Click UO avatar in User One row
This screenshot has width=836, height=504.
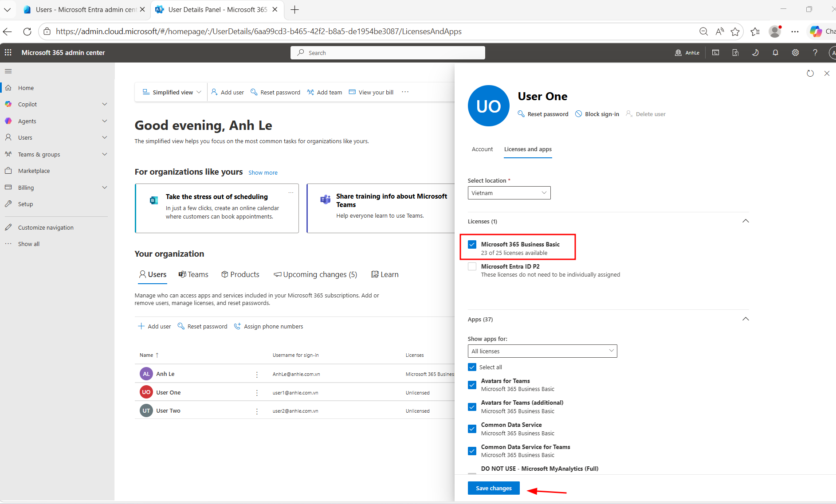click(x=146, y=392)
